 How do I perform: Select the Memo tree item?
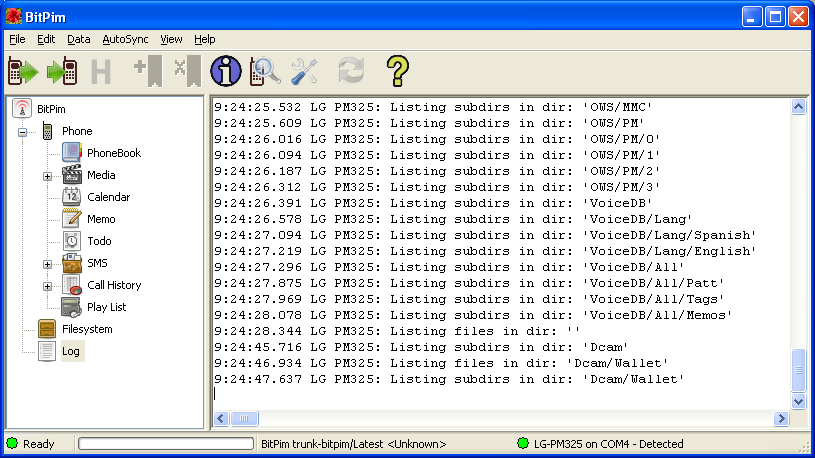101,219
